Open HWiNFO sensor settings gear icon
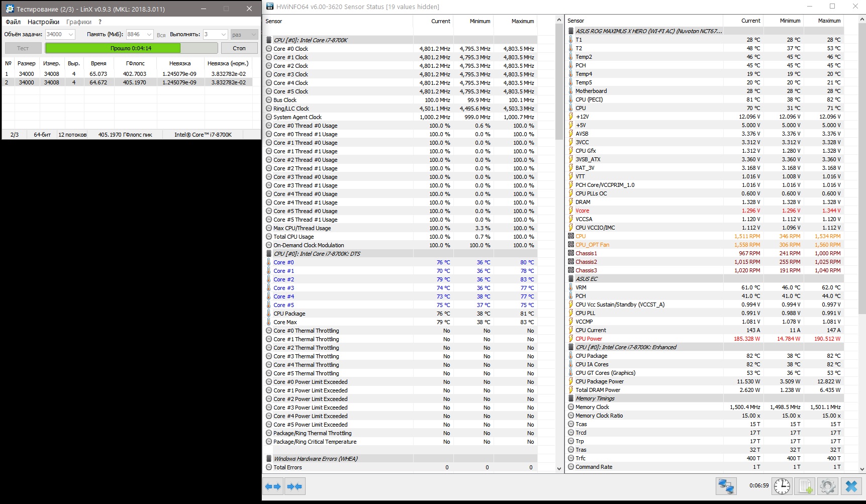 [x=828, y=486]
